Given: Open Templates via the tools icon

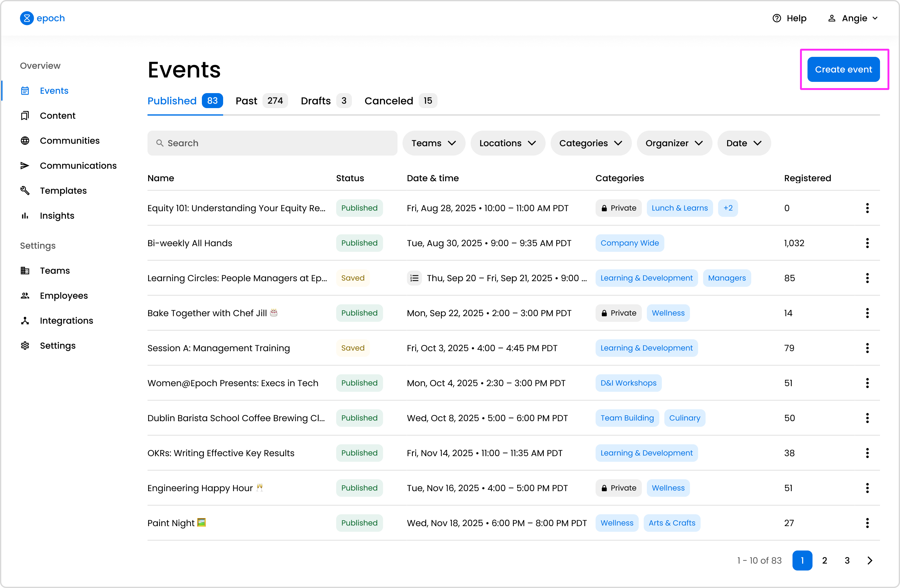Looking at the screenshot, I should pos(25,191).
